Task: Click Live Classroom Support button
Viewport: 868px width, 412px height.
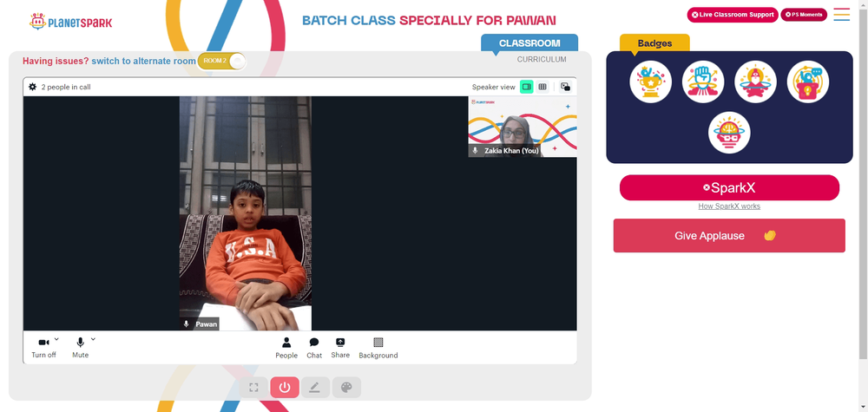Action: (x=733, y=15)
